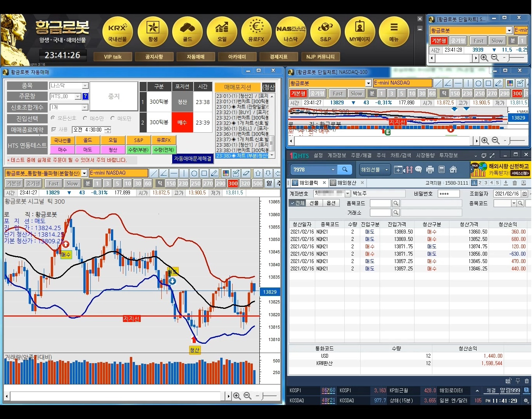Expand the 종목 나스닥 dropdown
Viewport: 532px width, 419px height.
coord(85,85)
